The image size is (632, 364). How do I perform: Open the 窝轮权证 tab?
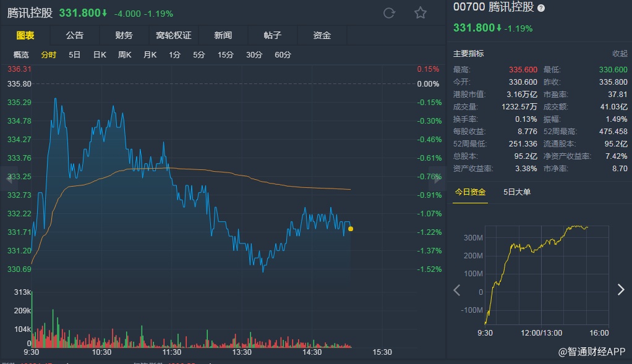pos(174,35)
